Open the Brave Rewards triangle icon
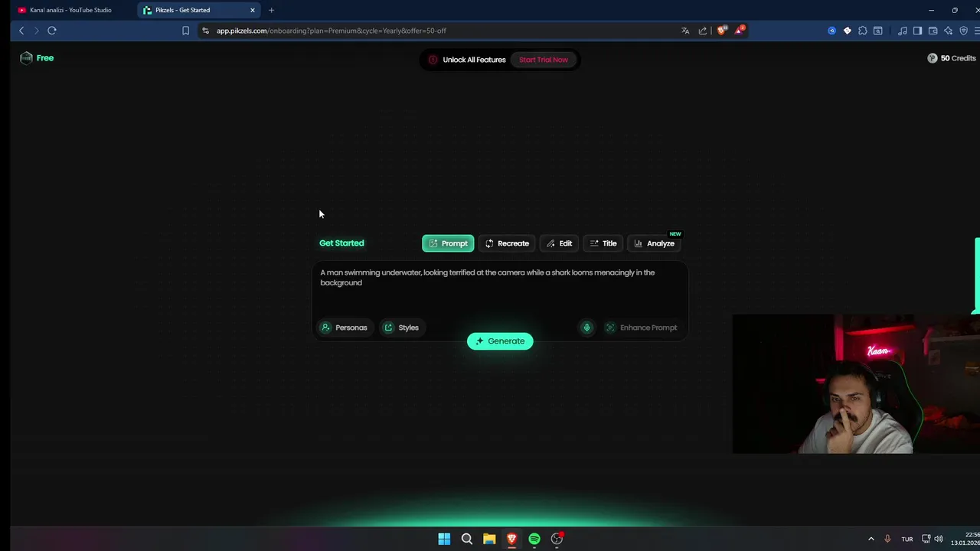 (x=740, y=31)
